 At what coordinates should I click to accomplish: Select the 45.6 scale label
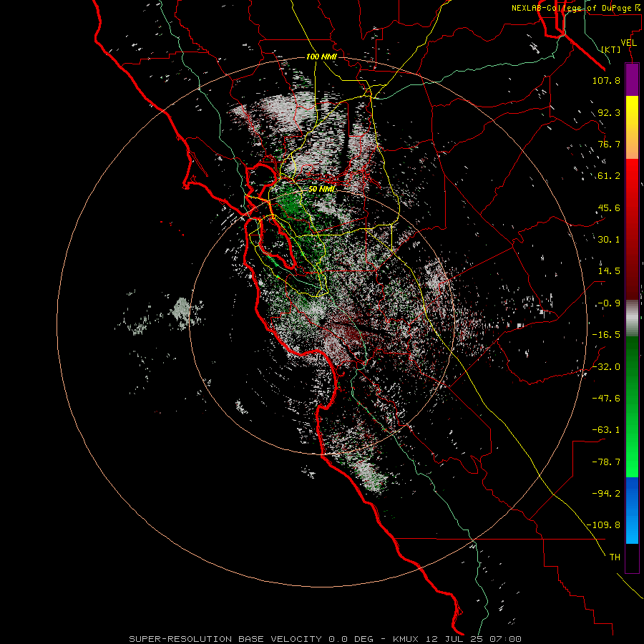[x=609, y=208]
